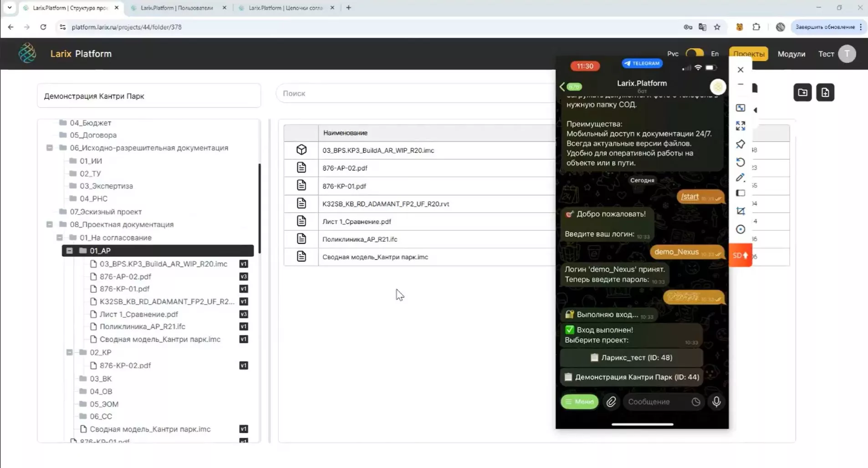Click the fullscreen expand arrows icon

pos(740,126)
